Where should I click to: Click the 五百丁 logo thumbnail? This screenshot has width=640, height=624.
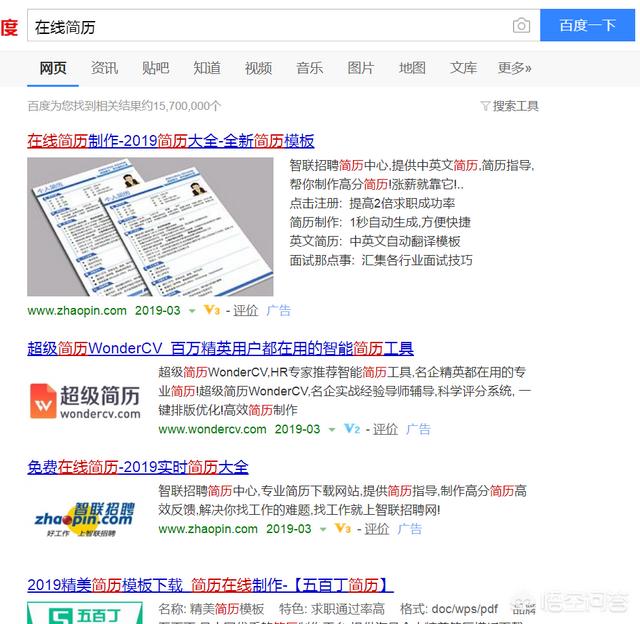[85, 613]
